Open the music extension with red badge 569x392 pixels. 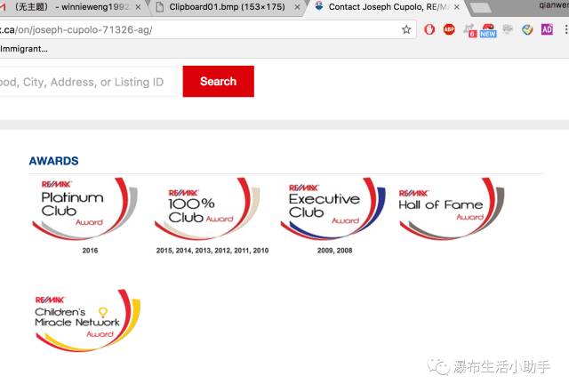point(469,30)
